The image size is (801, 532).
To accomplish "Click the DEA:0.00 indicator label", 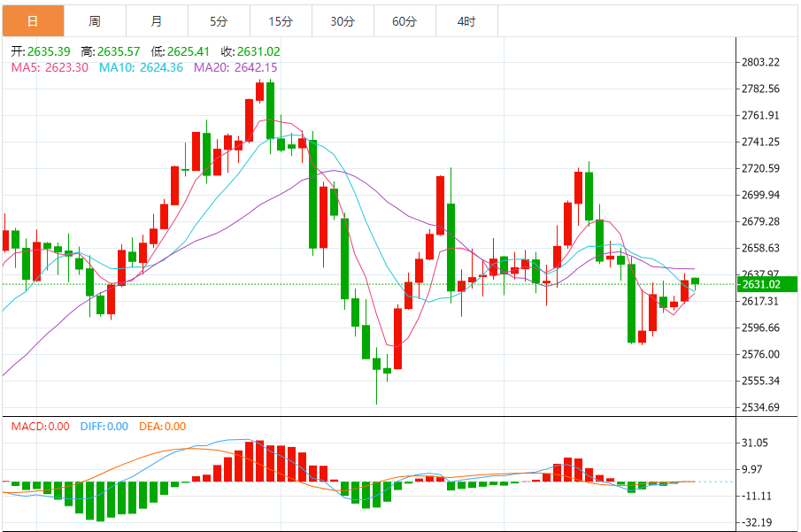I will pos(163,426).
